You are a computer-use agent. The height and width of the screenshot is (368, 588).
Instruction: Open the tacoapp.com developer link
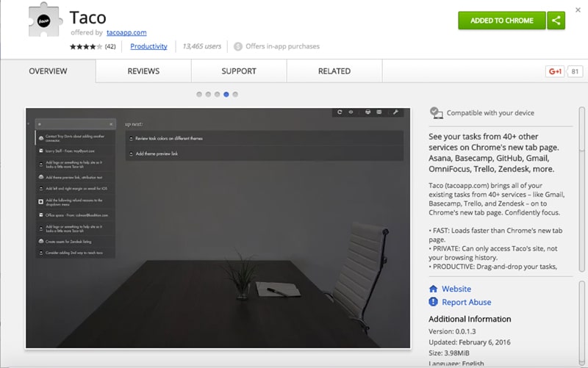tap(126, 32)
